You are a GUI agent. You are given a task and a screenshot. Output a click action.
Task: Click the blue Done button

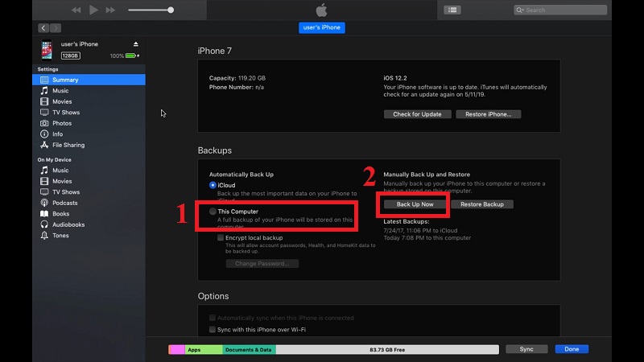(572, 349)
